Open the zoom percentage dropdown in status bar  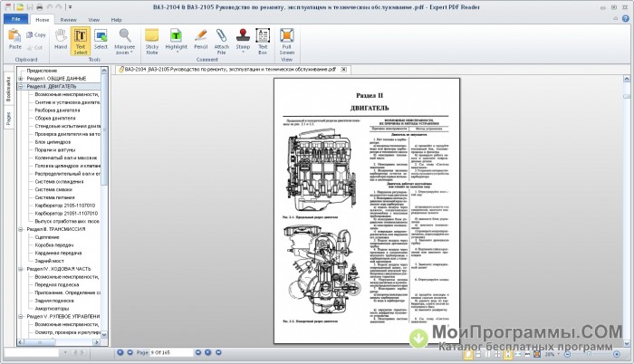click(x=559, y=354)
